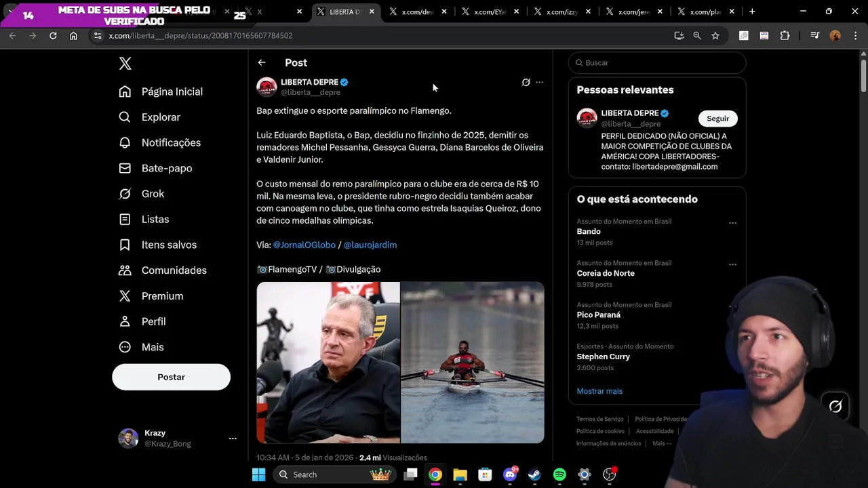Open Discord from taskbar
Image resolution: width=868 pixels, height=488 pixels.
[x=510, y=474]
